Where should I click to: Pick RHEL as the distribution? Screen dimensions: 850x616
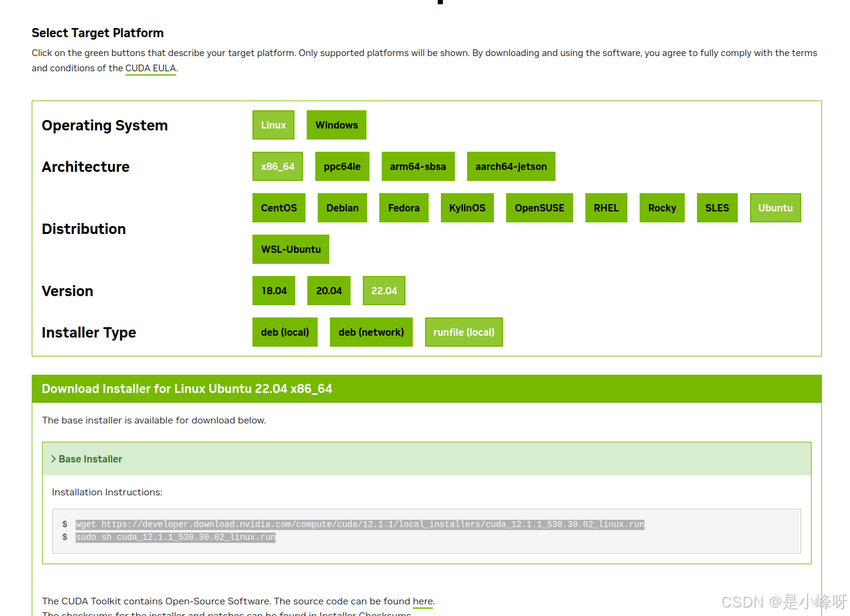[606, 208]
